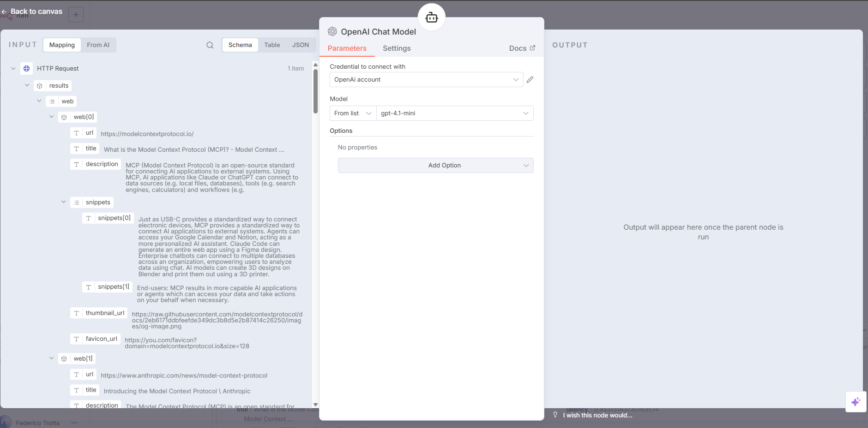Click the cube icon beside web[0]

click(x=64, y=117)
